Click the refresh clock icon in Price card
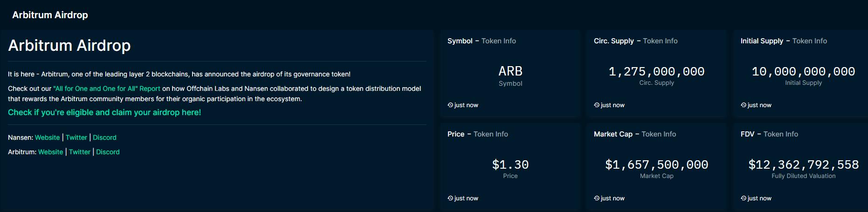868x212 pixels. (450, 198)
